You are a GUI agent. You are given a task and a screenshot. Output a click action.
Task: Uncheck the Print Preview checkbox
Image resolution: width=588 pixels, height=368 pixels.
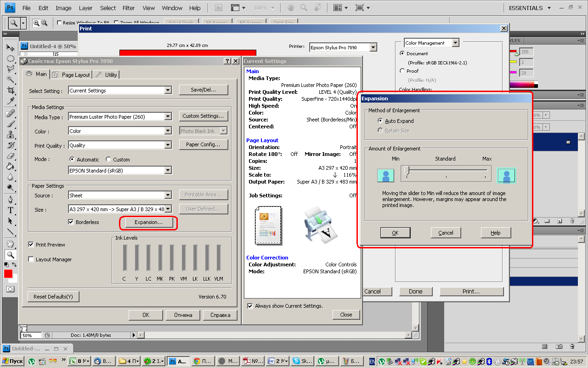pyautogui.click(x=31, y=245)
